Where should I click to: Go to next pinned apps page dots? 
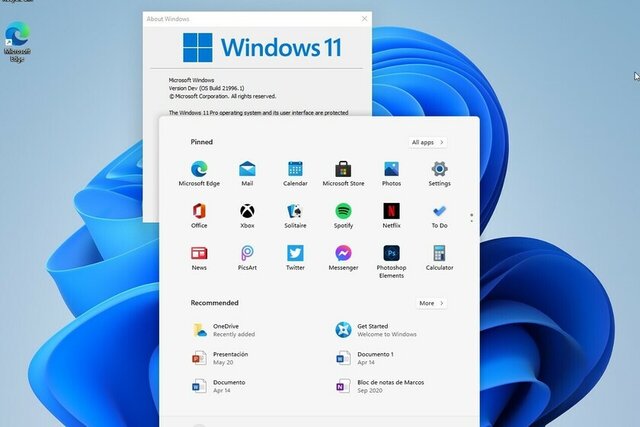click(472, 218)
